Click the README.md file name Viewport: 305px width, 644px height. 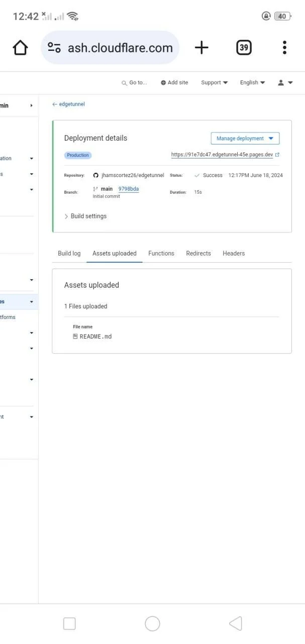pos(95,337)
